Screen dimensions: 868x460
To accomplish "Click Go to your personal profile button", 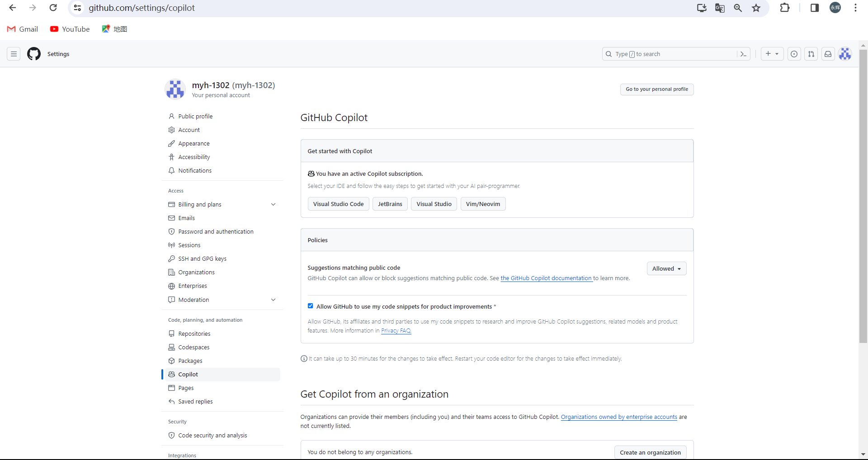I will [x=657, y=89].
